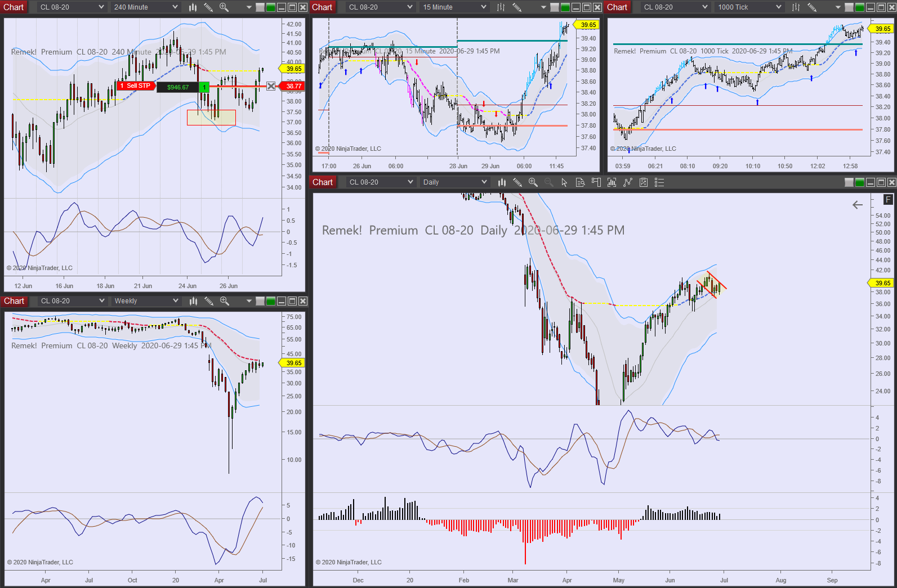This screenshot has width=897, height=588.
Task: Select drawing tools pencil in Daily chart
Action: pyautogui.click(x=517, y=182)
